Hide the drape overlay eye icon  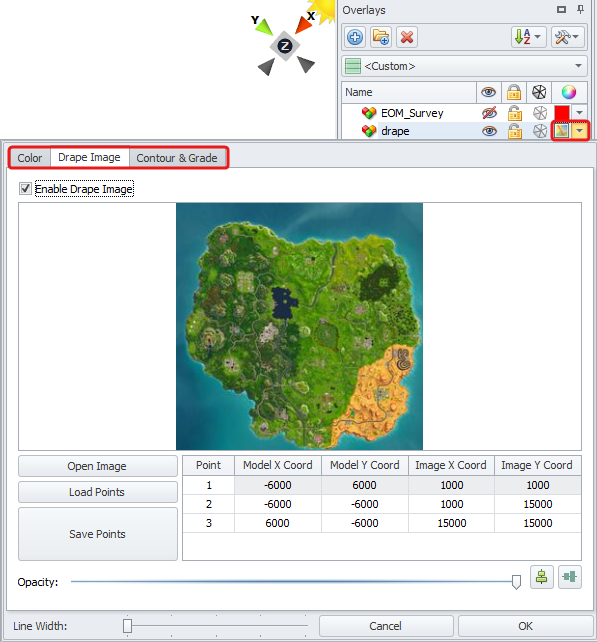(x=489, y=131)
